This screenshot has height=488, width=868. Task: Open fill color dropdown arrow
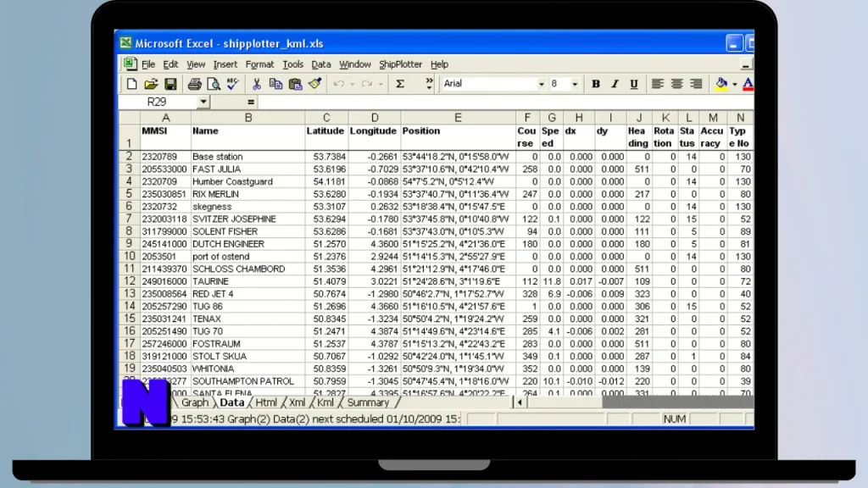pyautogui.click(x=735, y=84)
